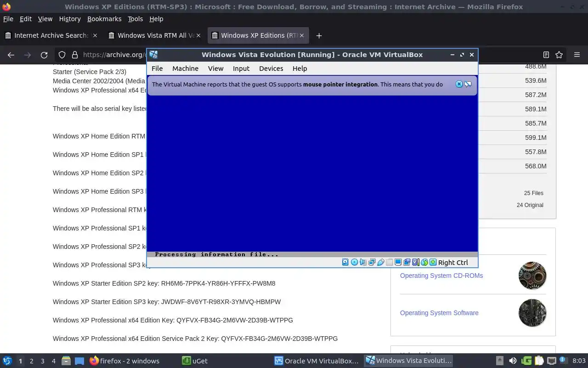
Task: Open the volume control in system tray
Action: [x=513, y=361]
